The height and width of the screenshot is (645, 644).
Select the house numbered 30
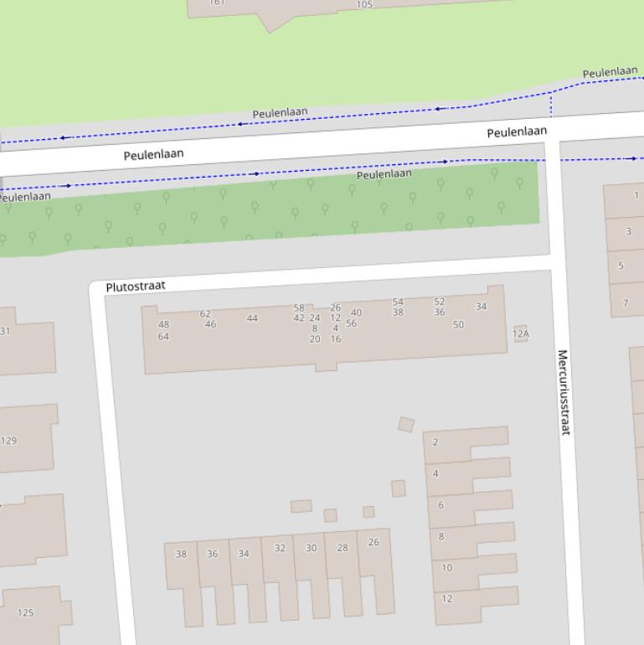tap(311, 549)
